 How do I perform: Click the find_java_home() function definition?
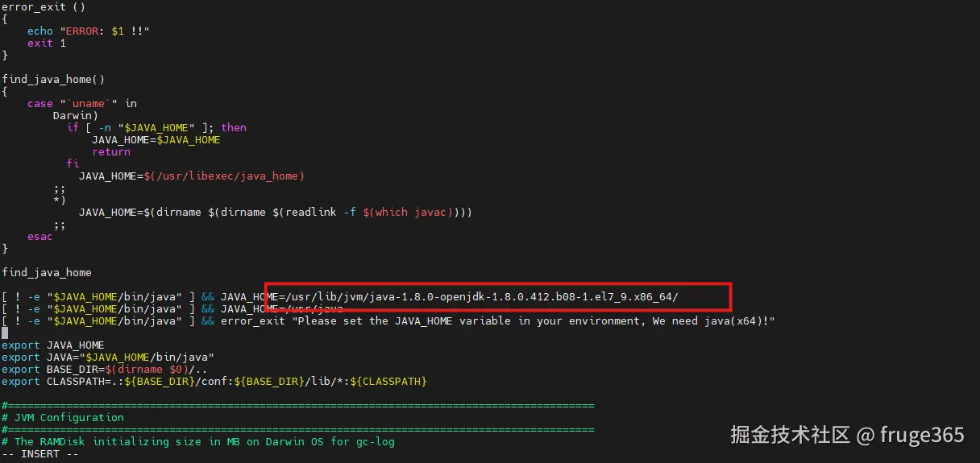tap(53, 79)
